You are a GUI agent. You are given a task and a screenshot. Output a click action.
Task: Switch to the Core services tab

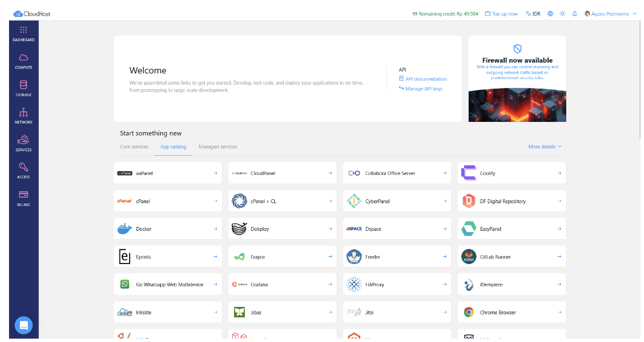[134, 147]
